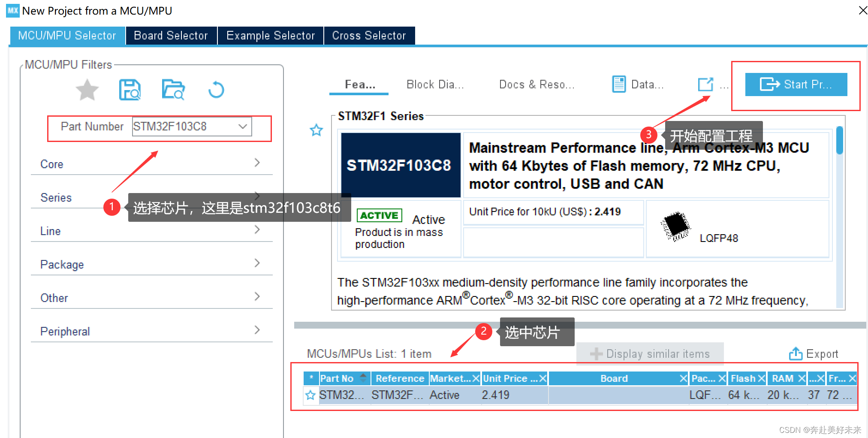Remove the Board column using its X
The height and width of the screenshot is (438, 868).
684,378
